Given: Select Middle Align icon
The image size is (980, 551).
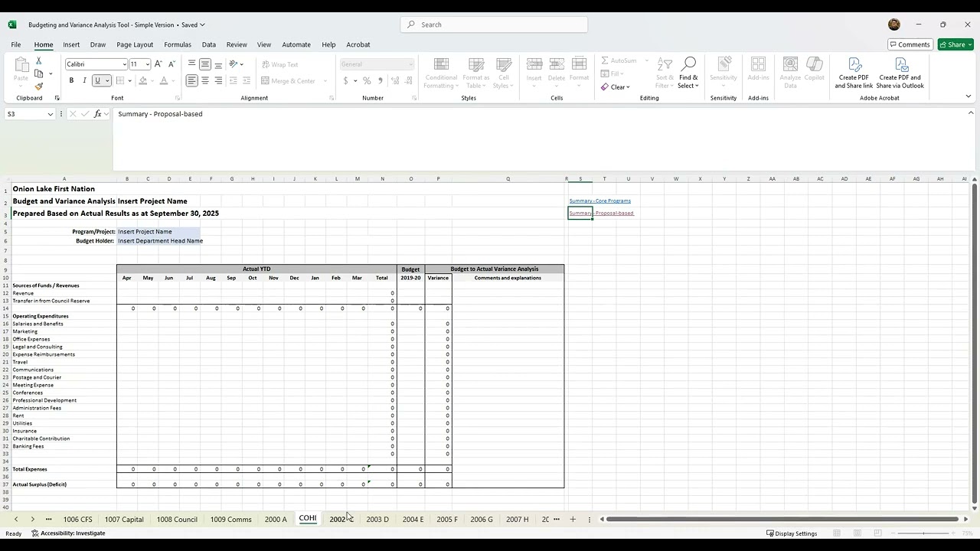Looking at the screenshot, I should click(x=205, y=64).
